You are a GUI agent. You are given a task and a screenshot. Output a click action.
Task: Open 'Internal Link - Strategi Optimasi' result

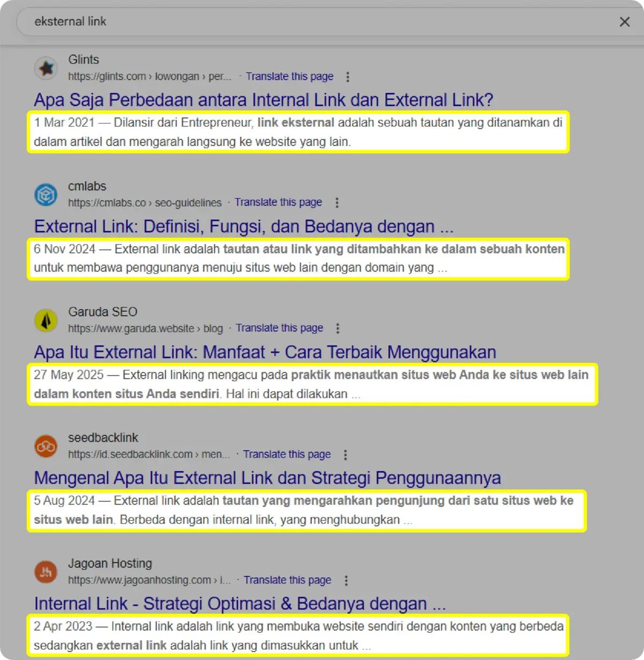click(240, 604)
